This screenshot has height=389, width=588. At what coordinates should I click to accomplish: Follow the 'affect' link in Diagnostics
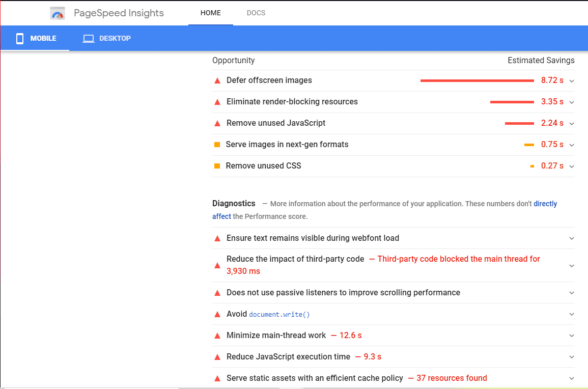tap(221, 216)
